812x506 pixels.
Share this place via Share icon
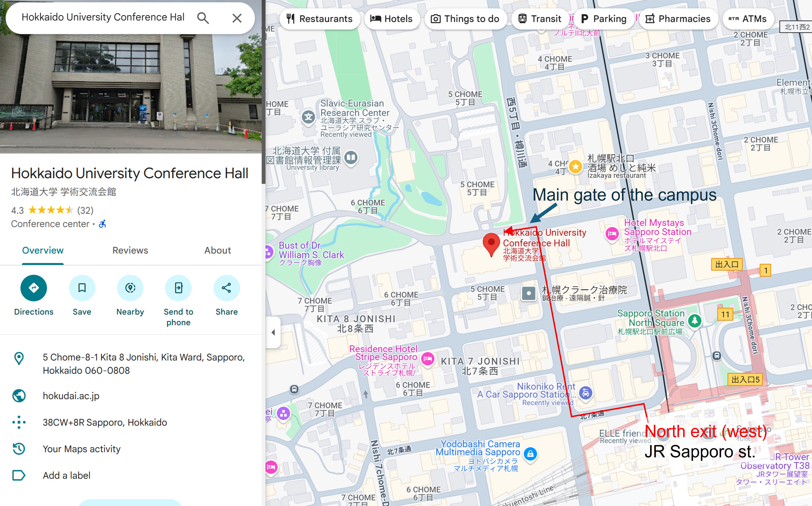pyautogui.click(x=226, y=288)
